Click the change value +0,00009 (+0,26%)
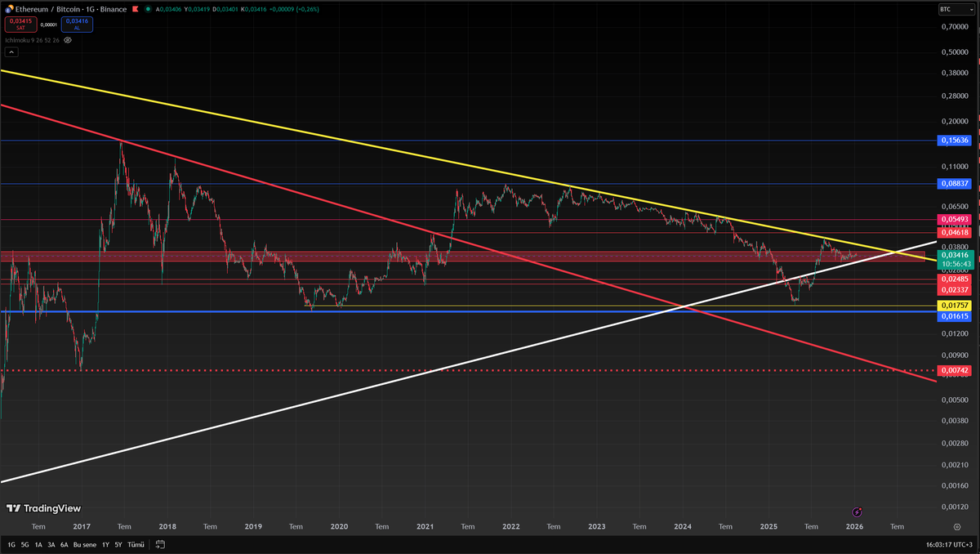This screenshot has height=554, width=980. 294,10
